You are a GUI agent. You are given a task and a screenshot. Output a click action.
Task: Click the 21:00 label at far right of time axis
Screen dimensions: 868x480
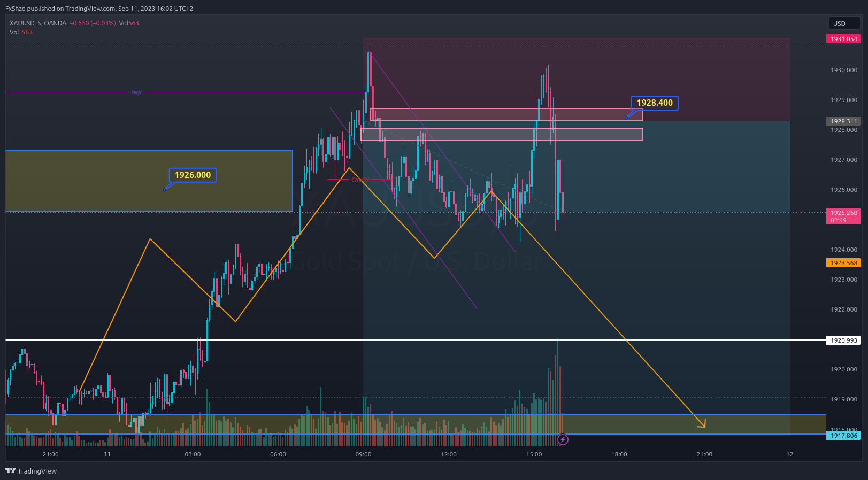pyautogui.click(x=704, y=454)
